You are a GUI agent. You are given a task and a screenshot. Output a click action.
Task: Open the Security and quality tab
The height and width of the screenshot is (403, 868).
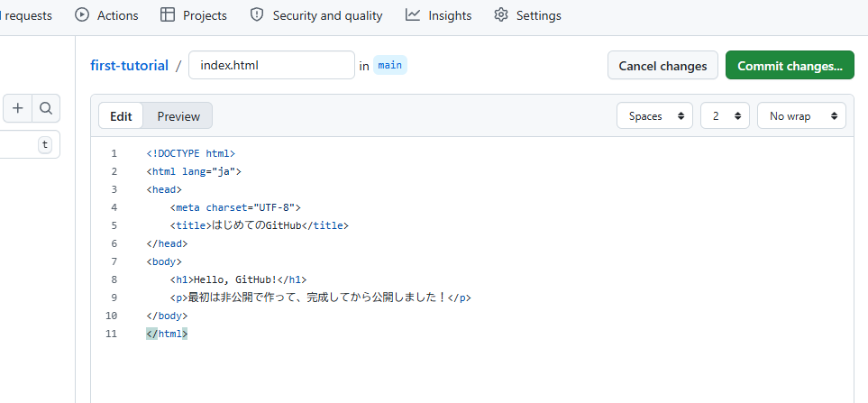point(327,15)
